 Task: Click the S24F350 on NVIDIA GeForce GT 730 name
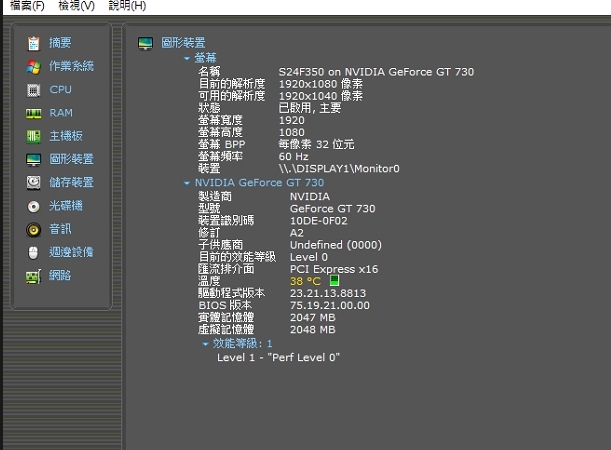click(x=376, y=72)
